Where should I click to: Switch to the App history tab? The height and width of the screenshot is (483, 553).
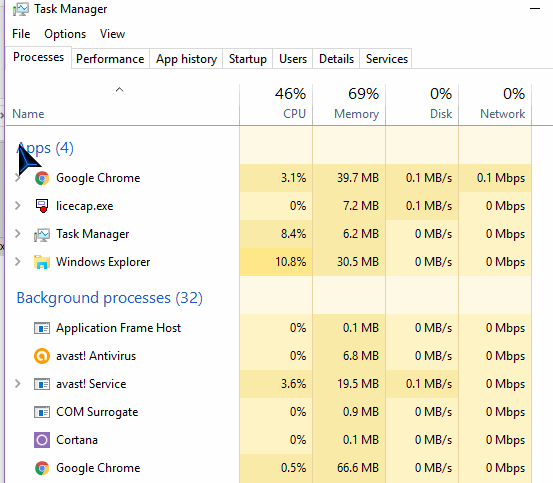click(186, 59)
